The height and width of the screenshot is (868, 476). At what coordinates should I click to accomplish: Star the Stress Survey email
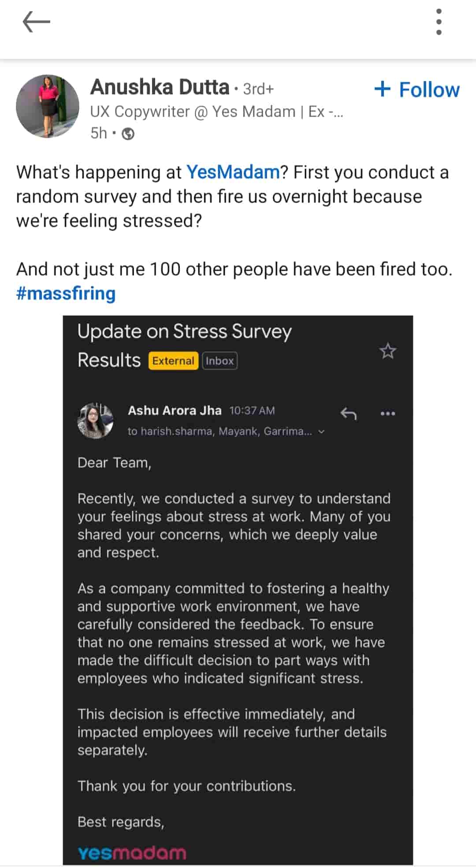coord(388,351)
